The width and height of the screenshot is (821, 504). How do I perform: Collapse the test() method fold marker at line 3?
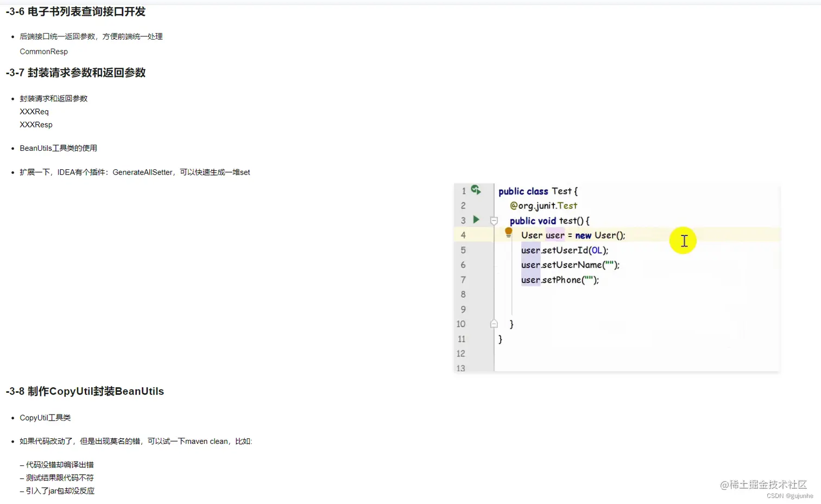coord(494,221)
